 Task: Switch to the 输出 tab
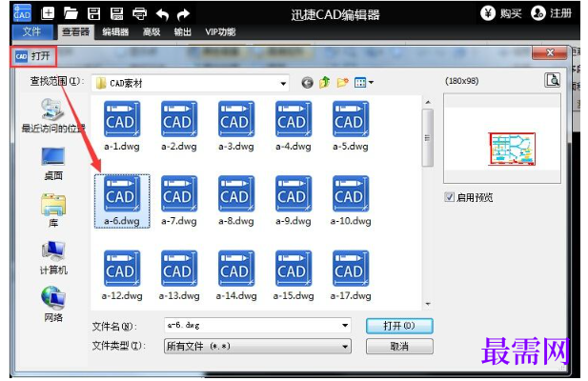[x=183, y=32]
